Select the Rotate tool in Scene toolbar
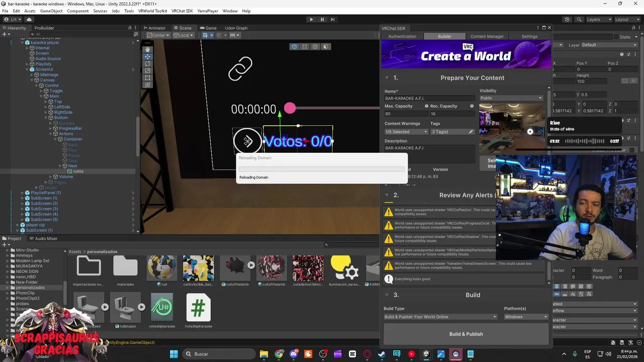Screen dimensions: 644x362 (147, 63)
